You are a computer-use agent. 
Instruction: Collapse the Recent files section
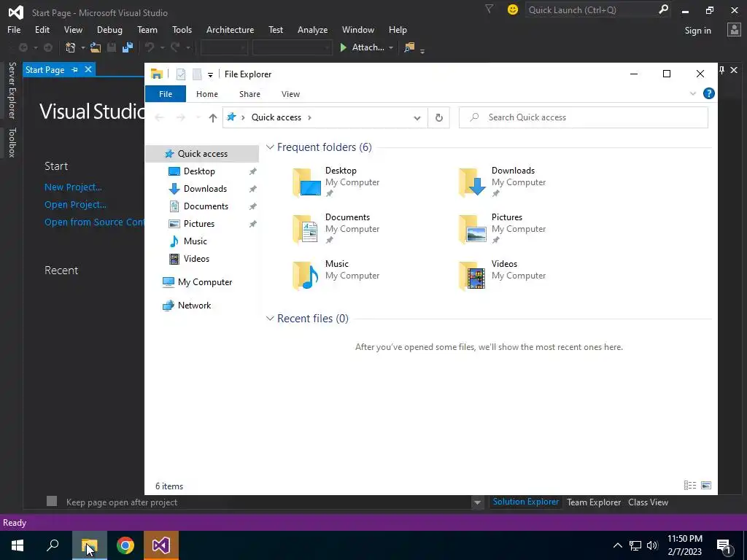[270, 318]
